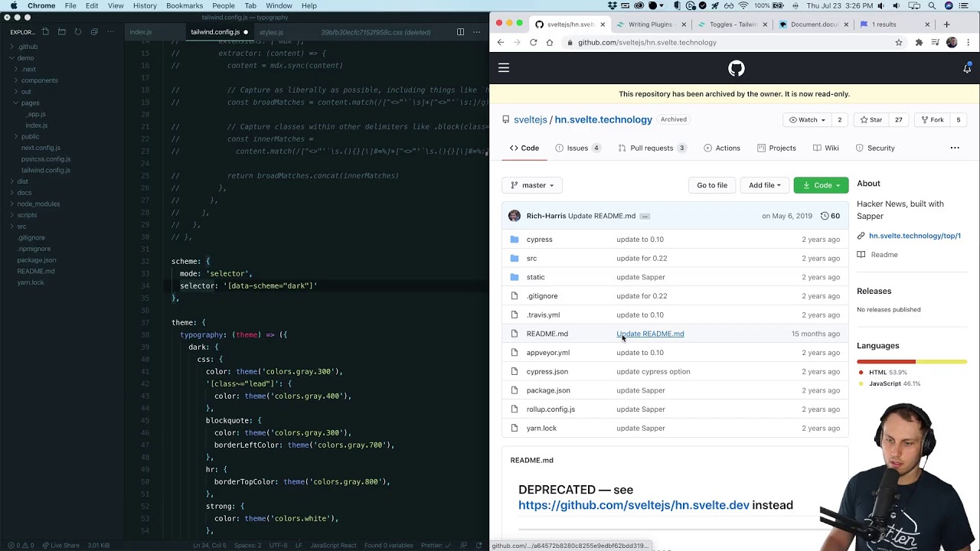Bookmark this page with the star
980x551 pixels.
tap(899, 43)
